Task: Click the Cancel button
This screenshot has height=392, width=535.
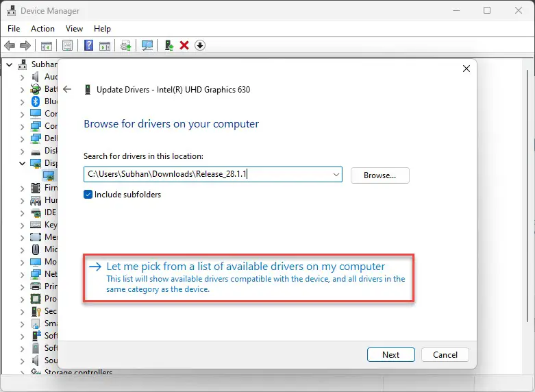Action: point(445,355)
